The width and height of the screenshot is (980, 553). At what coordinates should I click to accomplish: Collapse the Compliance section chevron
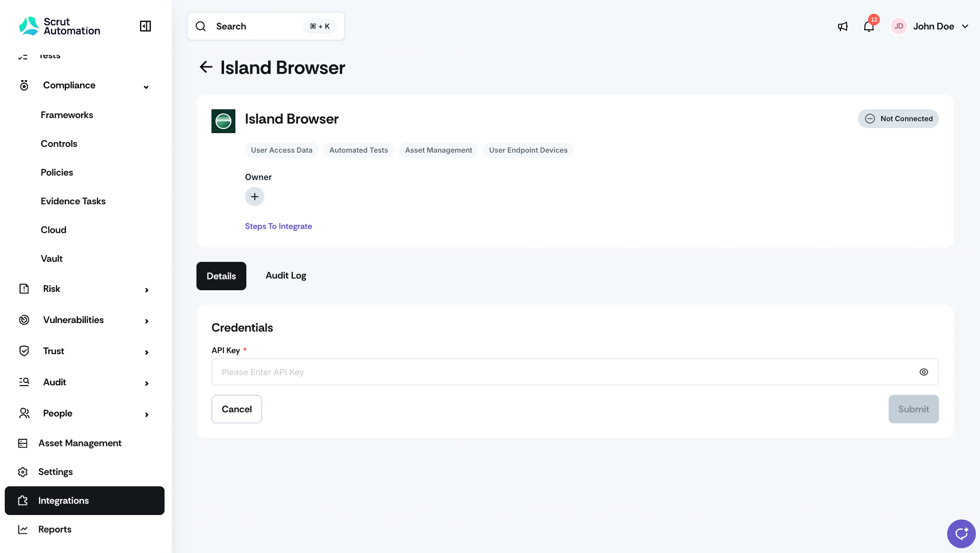pyautogui.click(x=146, y=87)
